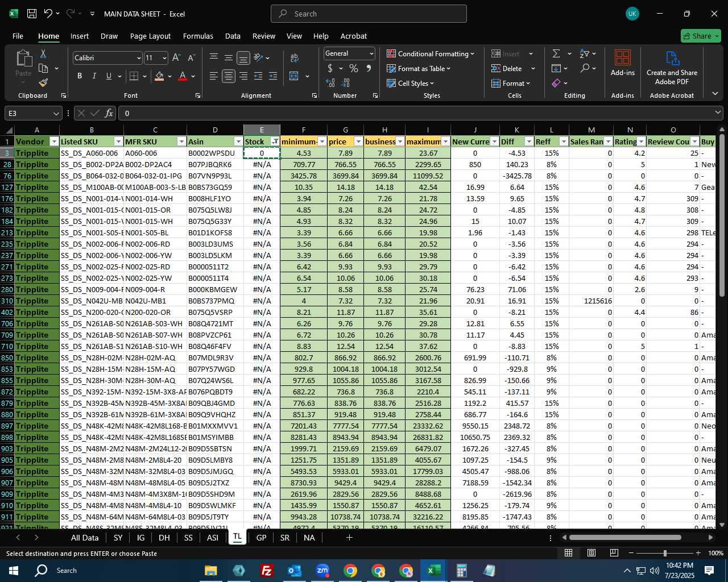Viewport: 728px width, 582px height.
Task: Click the Undo arrow icon
Action: coord(48,14)
